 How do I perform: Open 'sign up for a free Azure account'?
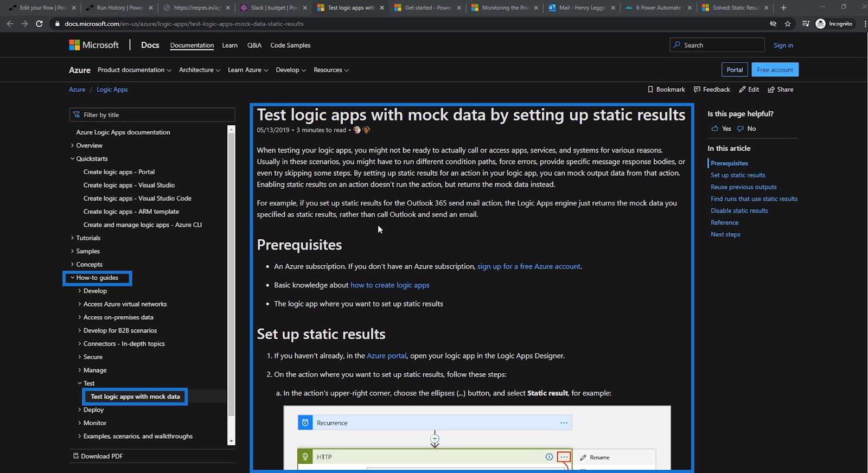[529, 266]
